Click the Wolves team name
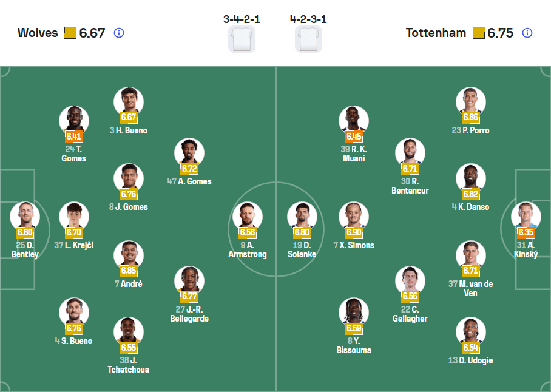 38,33
